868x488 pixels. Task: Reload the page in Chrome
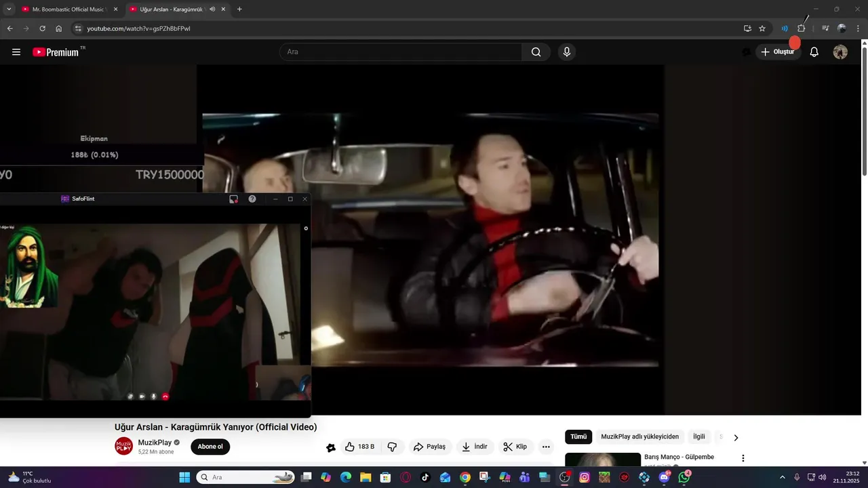click(x=42, y=28)
